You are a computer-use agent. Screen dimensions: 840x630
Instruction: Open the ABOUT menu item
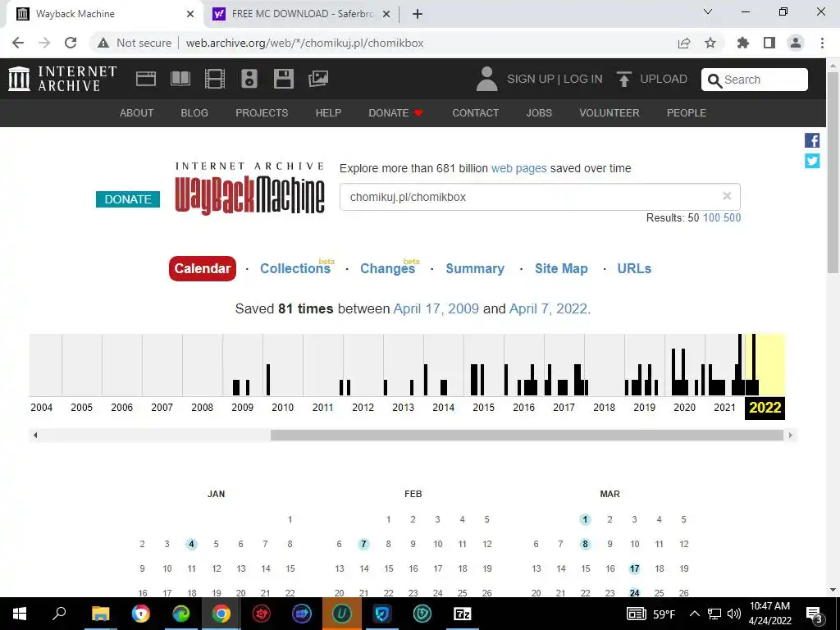click(x=137, y=113)
